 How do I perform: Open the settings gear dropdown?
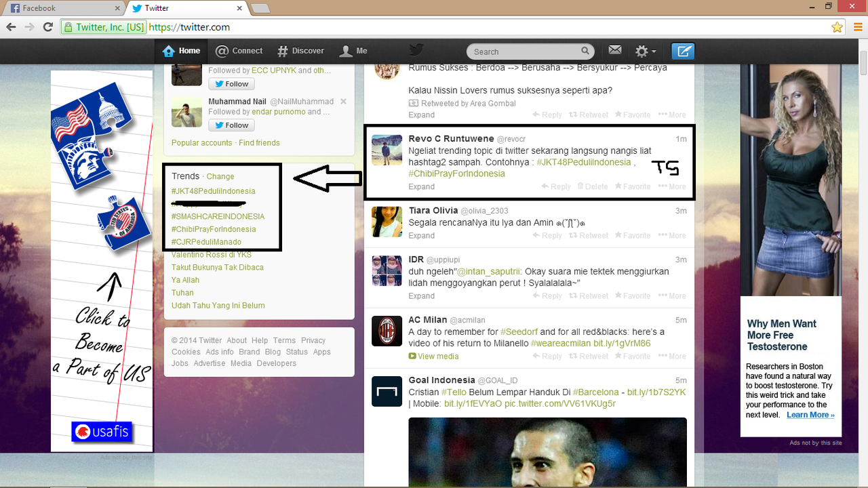pos(645,52)
